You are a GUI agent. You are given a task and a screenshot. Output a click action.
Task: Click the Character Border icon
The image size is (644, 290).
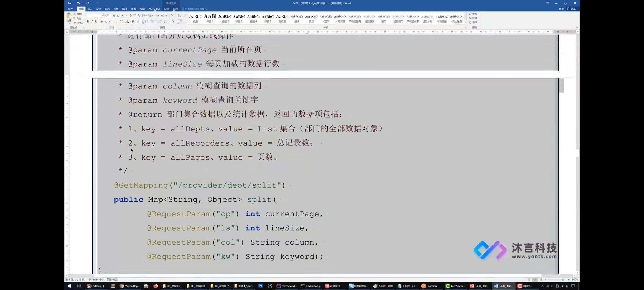[x=139, y=16]
